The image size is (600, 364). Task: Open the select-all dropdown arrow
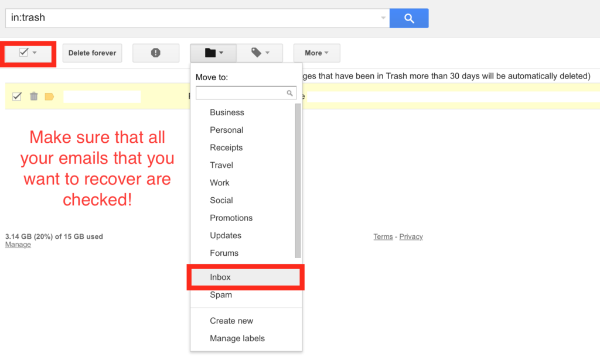35,53
